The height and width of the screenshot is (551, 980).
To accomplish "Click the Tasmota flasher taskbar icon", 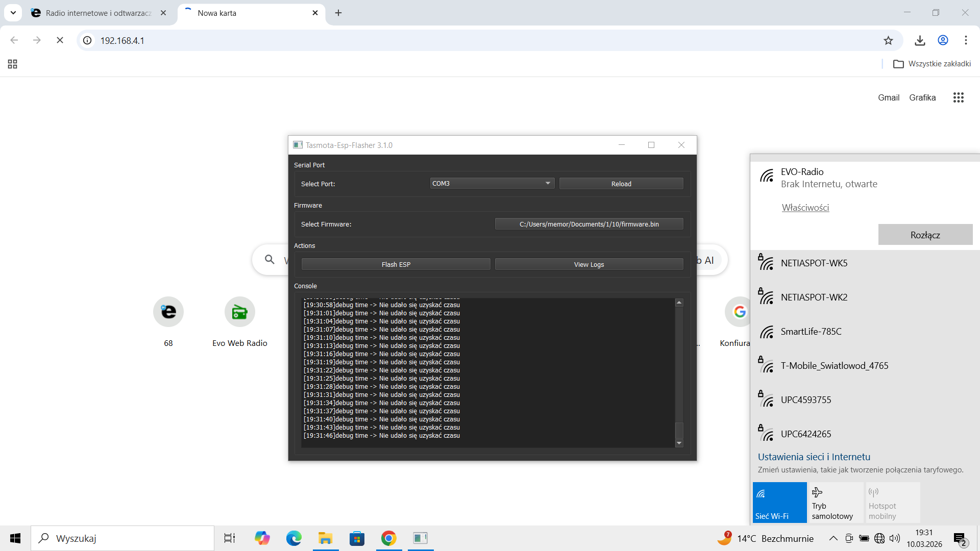I will click(x=420, y=538).
